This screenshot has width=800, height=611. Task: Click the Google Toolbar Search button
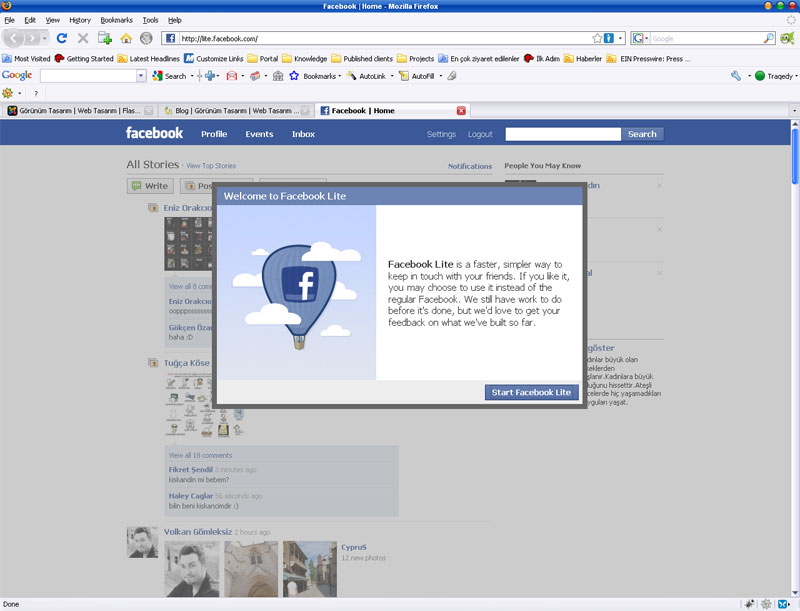169,76
